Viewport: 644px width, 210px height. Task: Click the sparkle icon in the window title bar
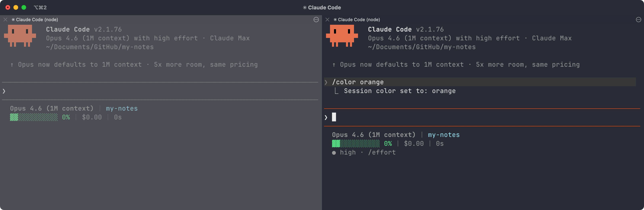pos(304,7)
